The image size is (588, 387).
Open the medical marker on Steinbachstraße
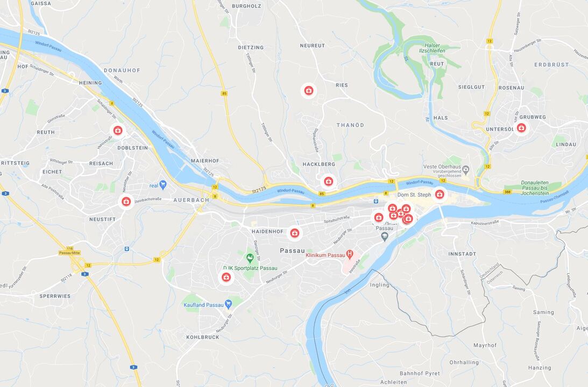126,202
